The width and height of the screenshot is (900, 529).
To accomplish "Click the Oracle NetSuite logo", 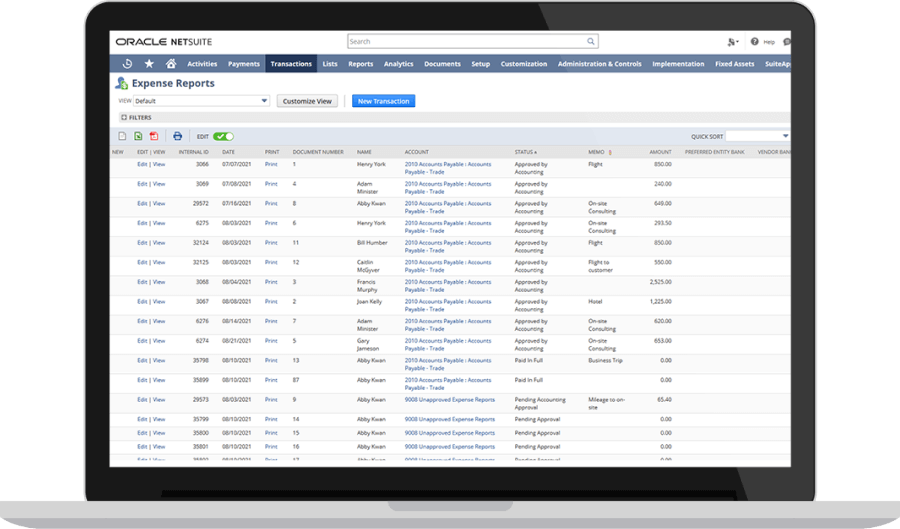I will tap(164, 42).
